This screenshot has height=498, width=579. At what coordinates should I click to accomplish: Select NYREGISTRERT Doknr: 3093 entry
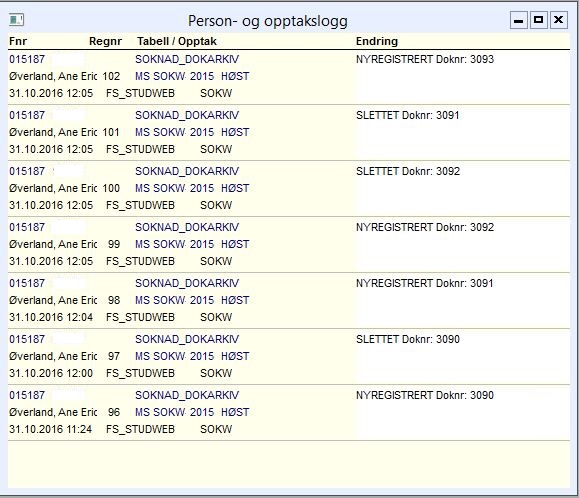(425, 59)
